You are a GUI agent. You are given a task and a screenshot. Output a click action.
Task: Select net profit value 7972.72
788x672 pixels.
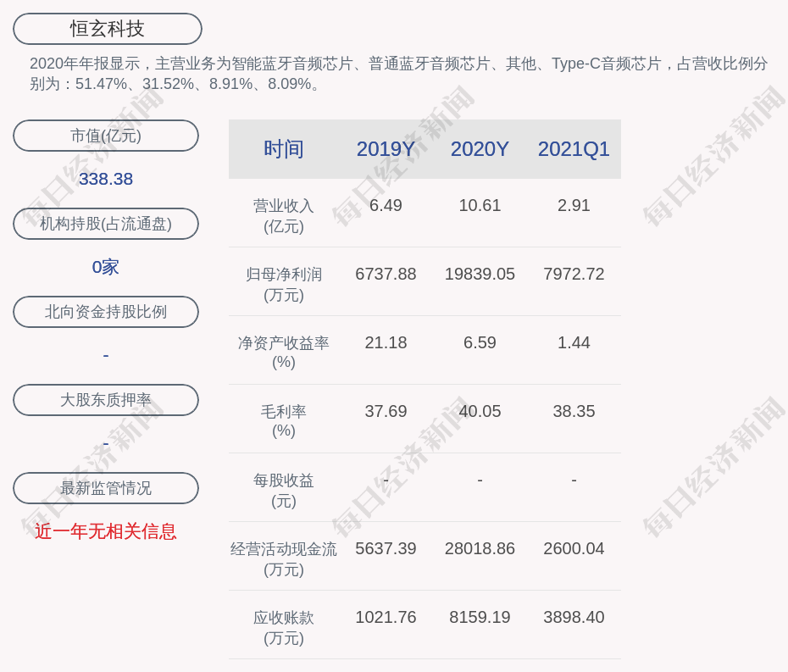pyautogui.click(x=574, y=274)
